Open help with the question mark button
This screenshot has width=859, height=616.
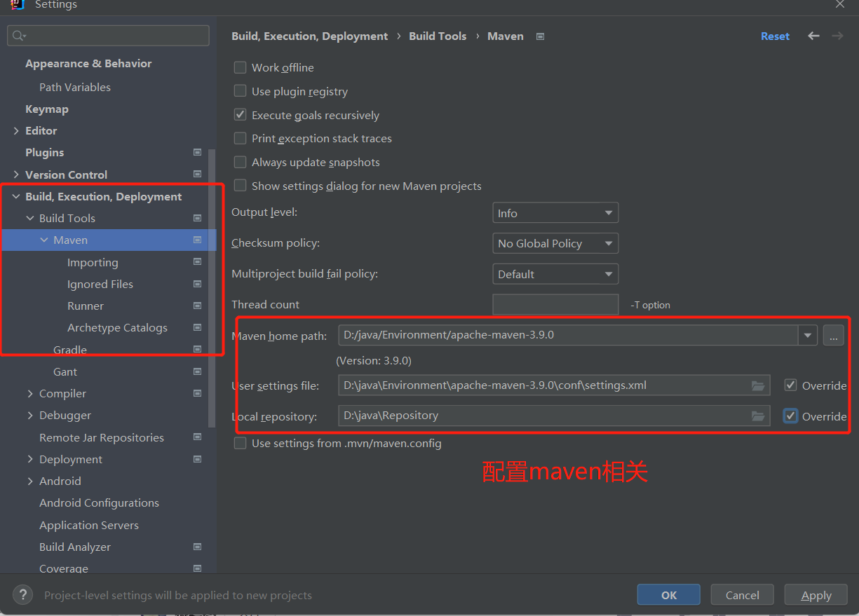(22, 595)
